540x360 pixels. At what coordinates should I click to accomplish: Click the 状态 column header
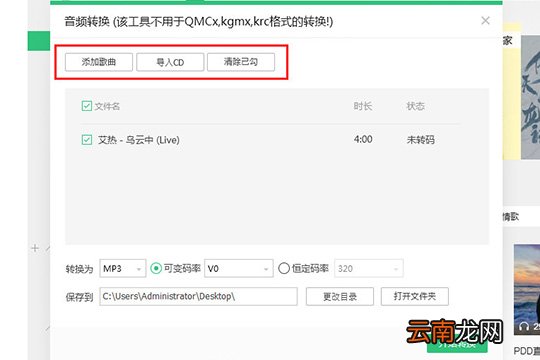click(x=416, y=106)
